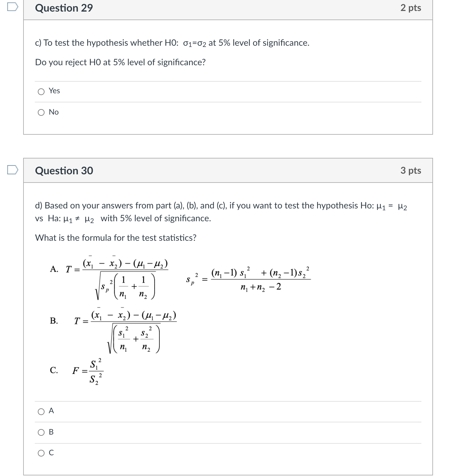The height and width of the screenshot is (476, 458).
Task: Choose answer C for Question 30
Action: pos(41,454)
